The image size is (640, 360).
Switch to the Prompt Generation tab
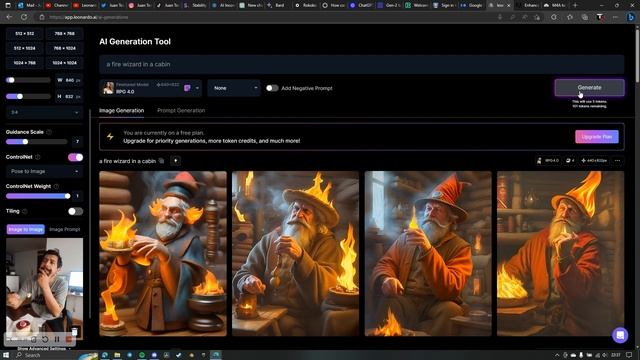tap(181, 111)
